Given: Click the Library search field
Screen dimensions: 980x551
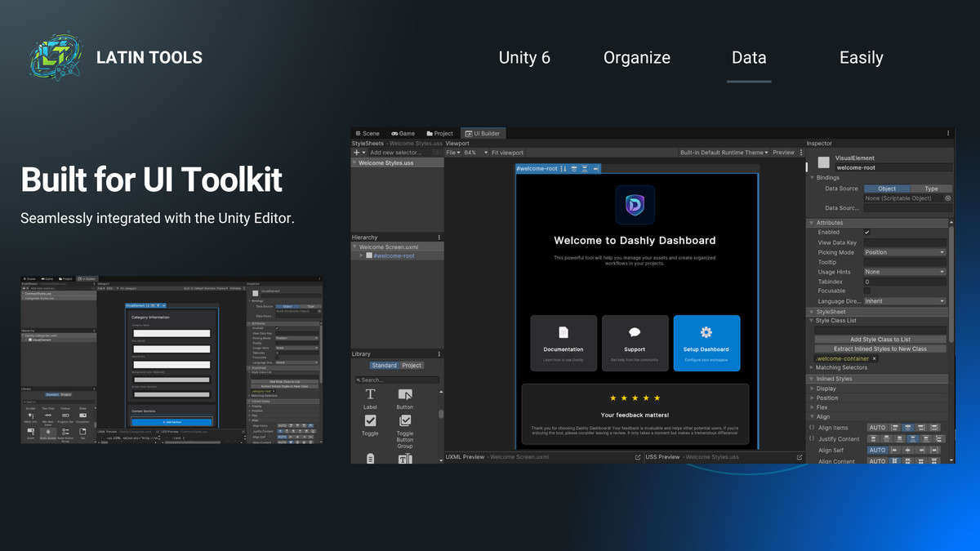Looking at the screenshot, I should (x=396, y=379).
